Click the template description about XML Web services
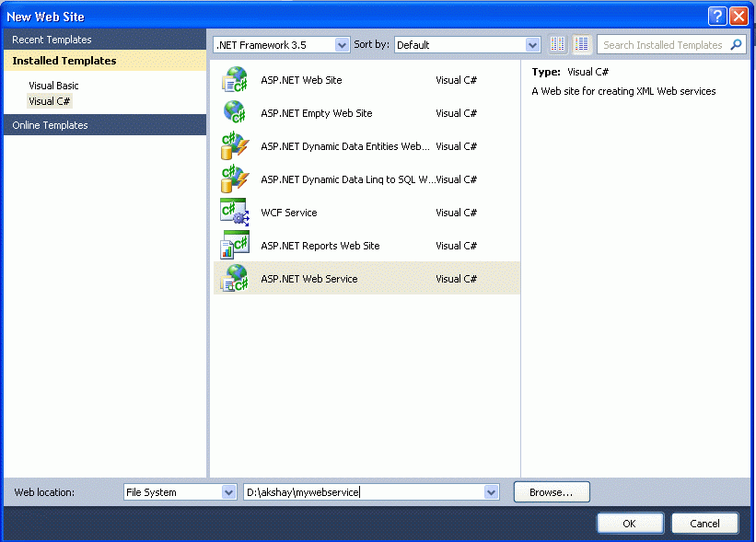The height and width of the screenshot is (542, 756). [x=623, y=91]
